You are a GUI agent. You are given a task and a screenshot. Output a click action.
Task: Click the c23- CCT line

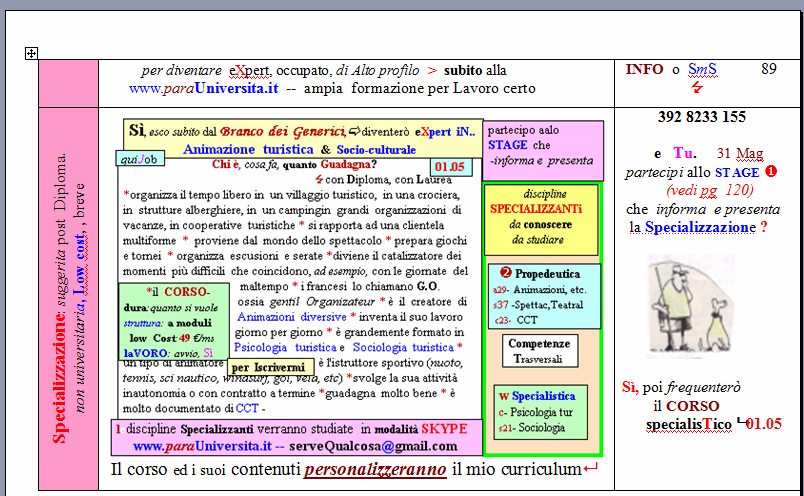[x=516, y=320]
